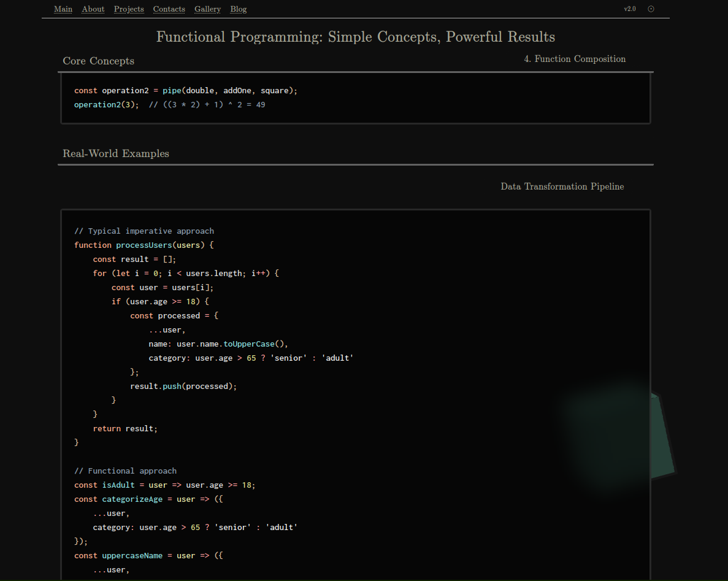Click the '// Functional approach' comment

(125, 471)
